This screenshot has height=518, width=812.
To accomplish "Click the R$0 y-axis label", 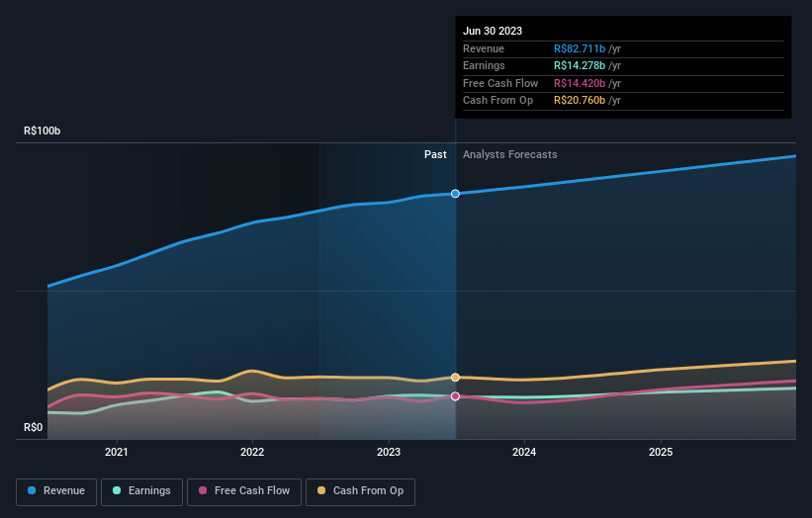I will pyautogui.click(x=34, y=427).
